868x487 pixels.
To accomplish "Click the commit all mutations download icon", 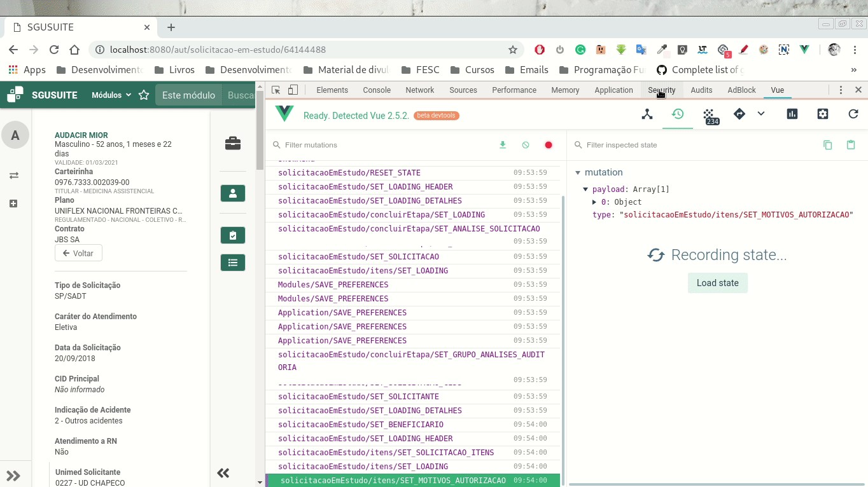I will [503, 145].
